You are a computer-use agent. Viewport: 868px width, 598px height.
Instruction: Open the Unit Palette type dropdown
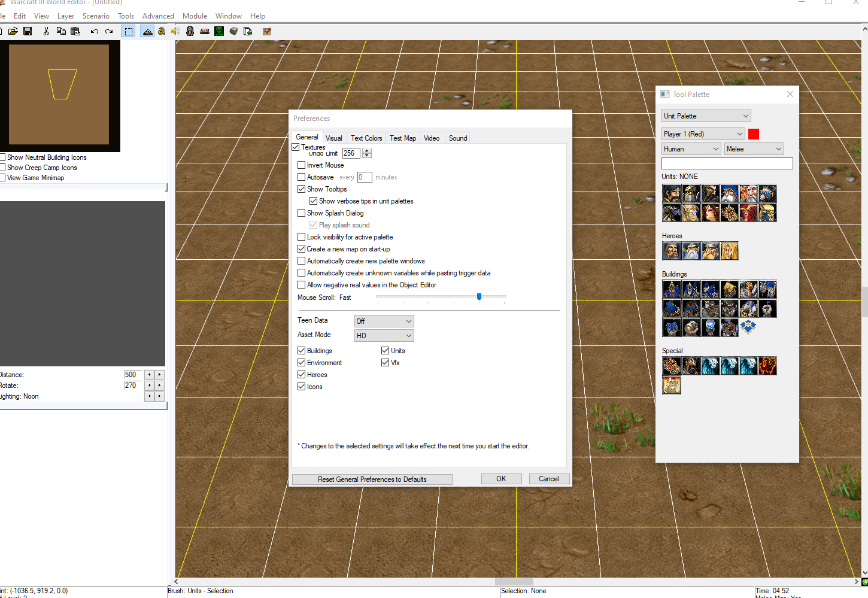706,116
